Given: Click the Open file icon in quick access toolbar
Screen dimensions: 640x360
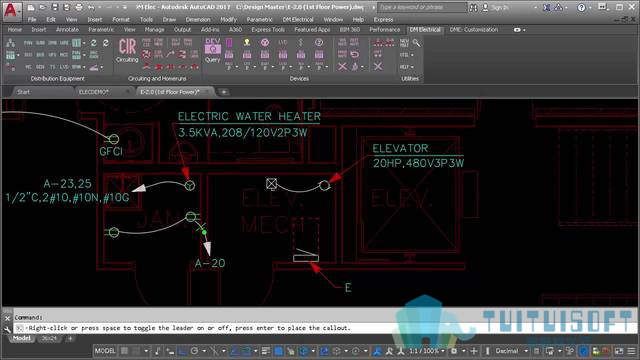Looking at the screenshot, I should coord(42,7).
